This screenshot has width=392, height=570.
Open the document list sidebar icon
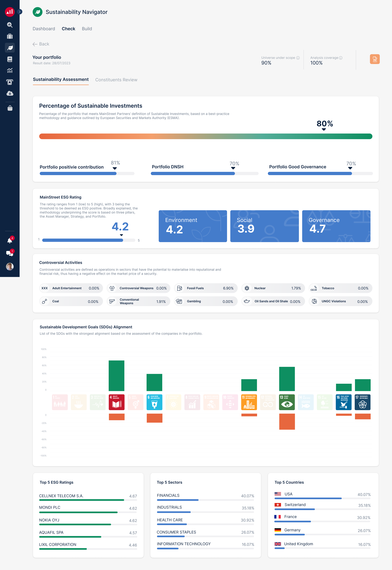(x=10, y=59)
